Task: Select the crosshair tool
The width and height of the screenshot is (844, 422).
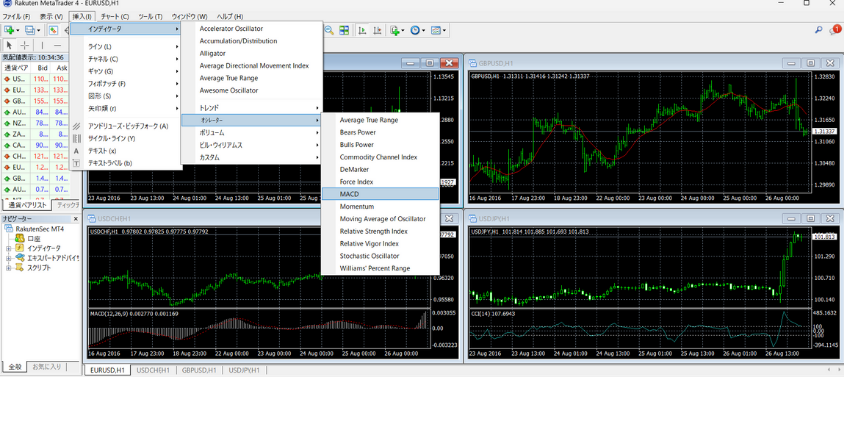Action: 25,45
